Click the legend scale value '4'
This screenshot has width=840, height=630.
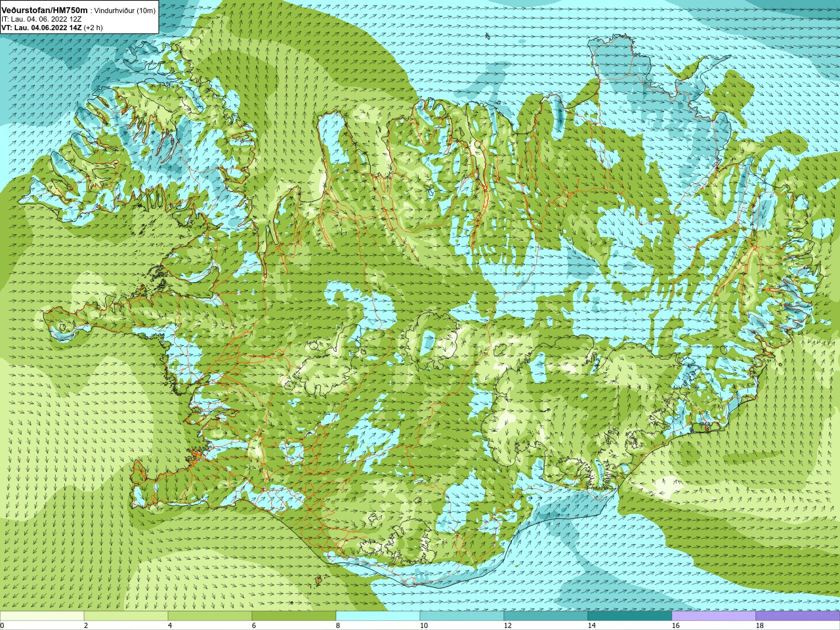tap(170, 625)
